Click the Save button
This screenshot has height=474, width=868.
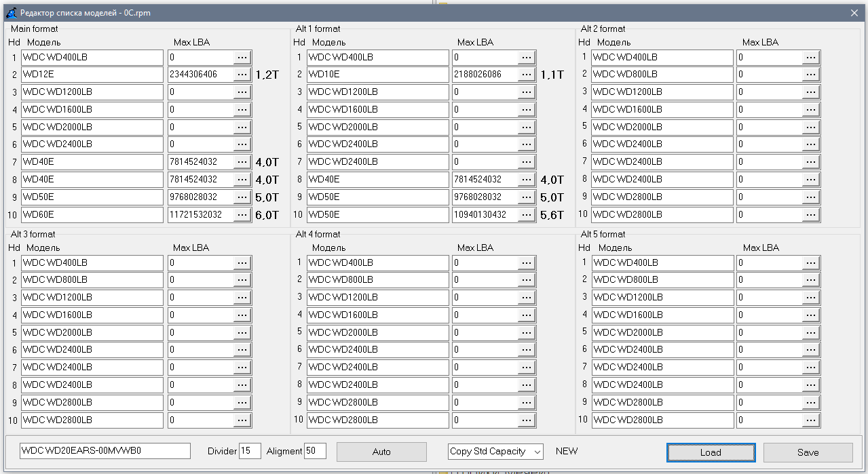pyautogui.click(x=808, y=452)
